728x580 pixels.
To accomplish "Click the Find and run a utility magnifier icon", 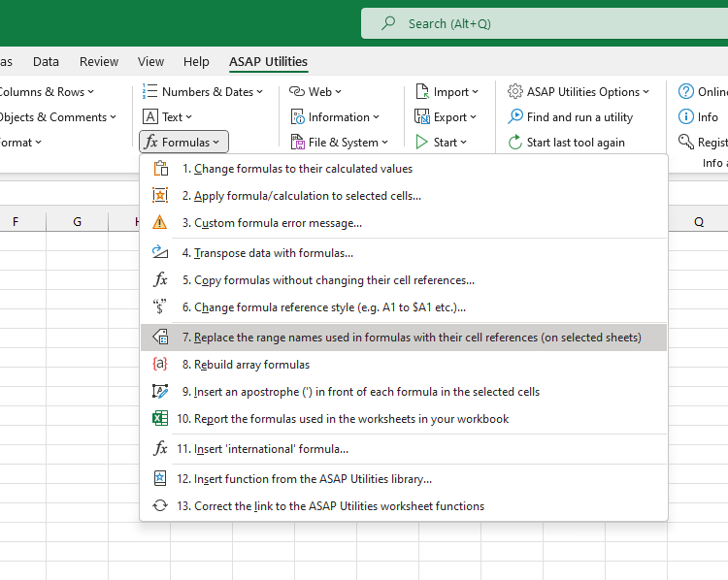I will click(515, 116).
